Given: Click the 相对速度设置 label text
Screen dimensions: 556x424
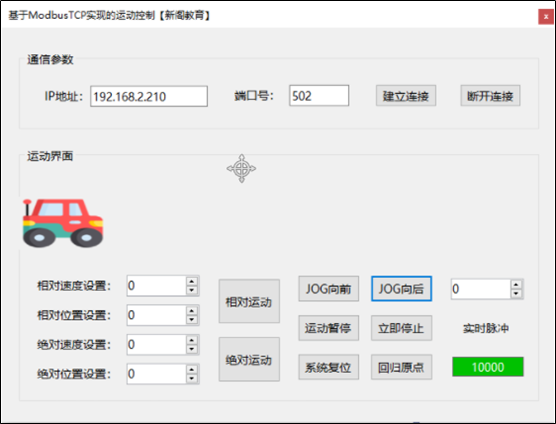Looking at the screenshot, I should tap(74, 286).
